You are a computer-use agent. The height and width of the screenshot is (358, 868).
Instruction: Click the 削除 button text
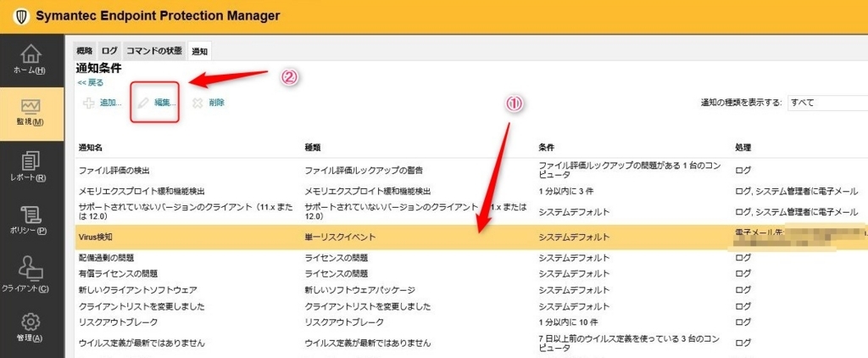(216, 103)
